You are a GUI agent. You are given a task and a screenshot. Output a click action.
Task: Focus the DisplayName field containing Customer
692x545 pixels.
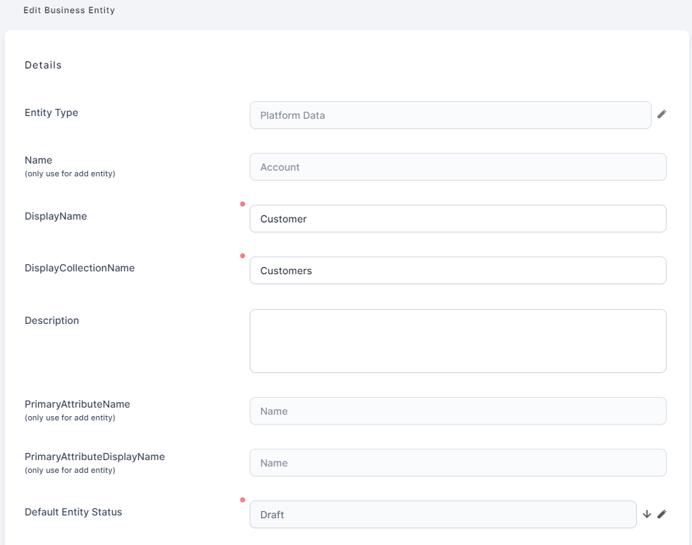click(457, 219)
